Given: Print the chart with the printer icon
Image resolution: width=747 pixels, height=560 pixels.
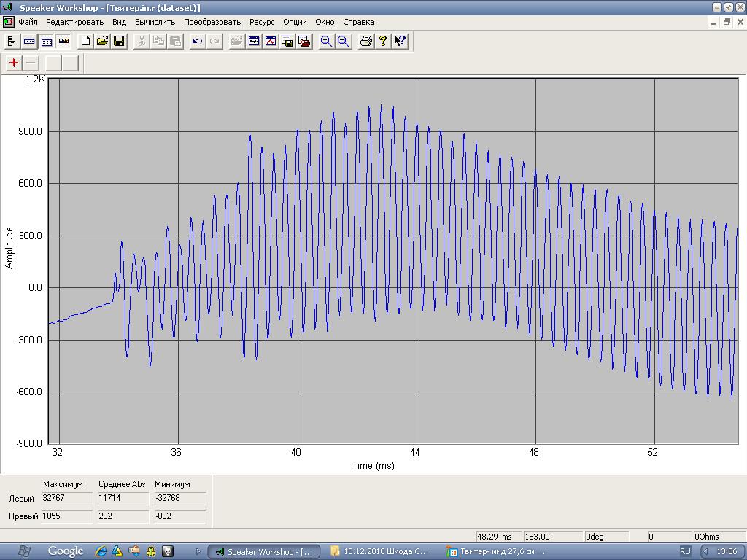Looking at the screenshot, I should click(366, 41).
